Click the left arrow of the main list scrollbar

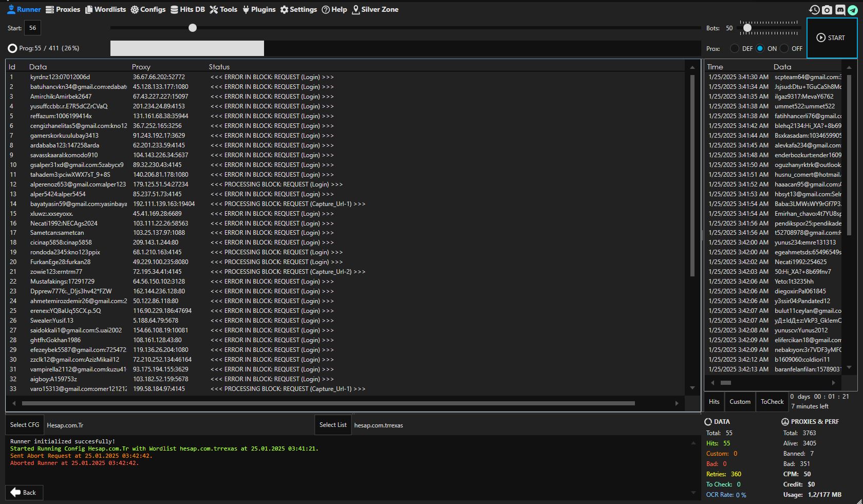coord(14,403)
